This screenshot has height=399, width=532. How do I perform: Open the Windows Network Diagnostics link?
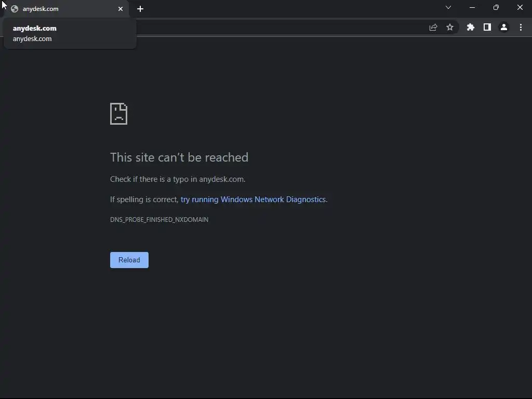pyautogui.click(x=253, y=199)
